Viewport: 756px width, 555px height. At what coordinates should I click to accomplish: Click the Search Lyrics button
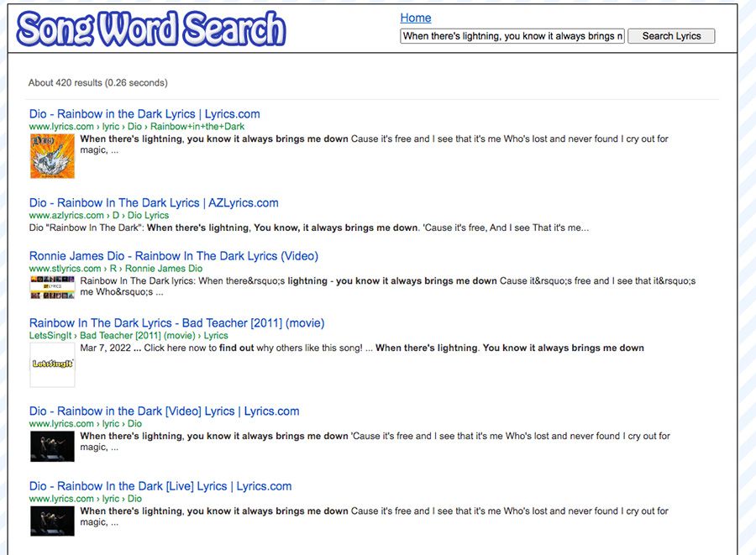coord(670,36)
